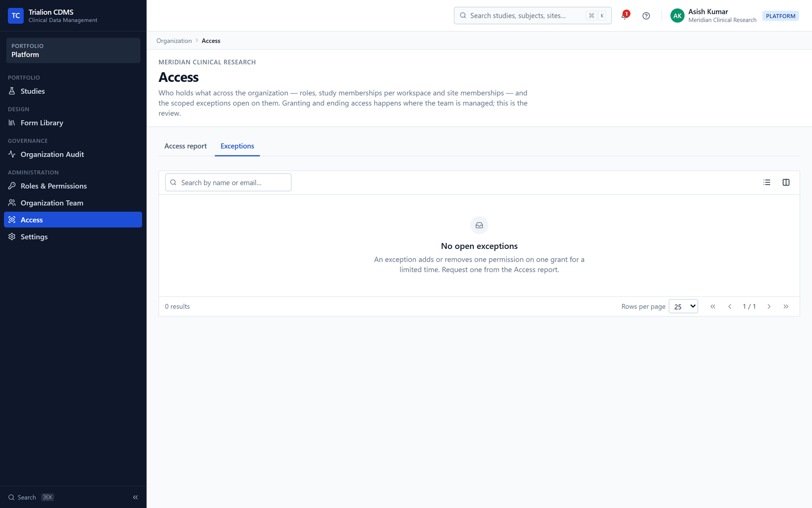
Task: Click the Search button at sidebar bottom
Action: (x=31, y=497)
